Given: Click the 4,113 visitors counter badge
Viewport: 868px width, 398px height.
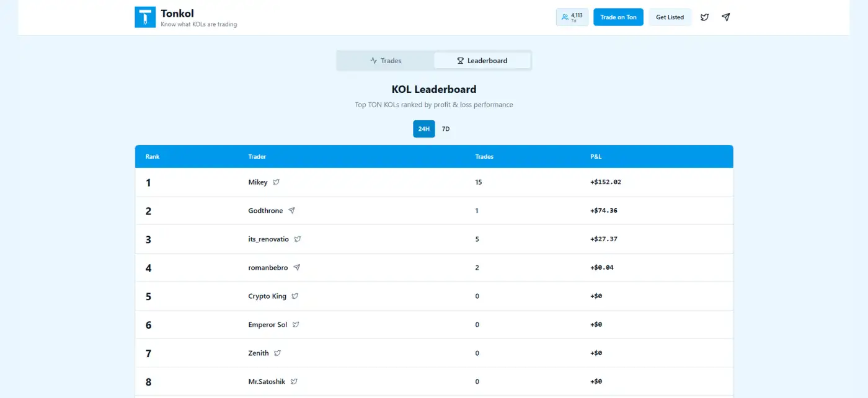Looking at the screenshot, I should click(572, 17).
